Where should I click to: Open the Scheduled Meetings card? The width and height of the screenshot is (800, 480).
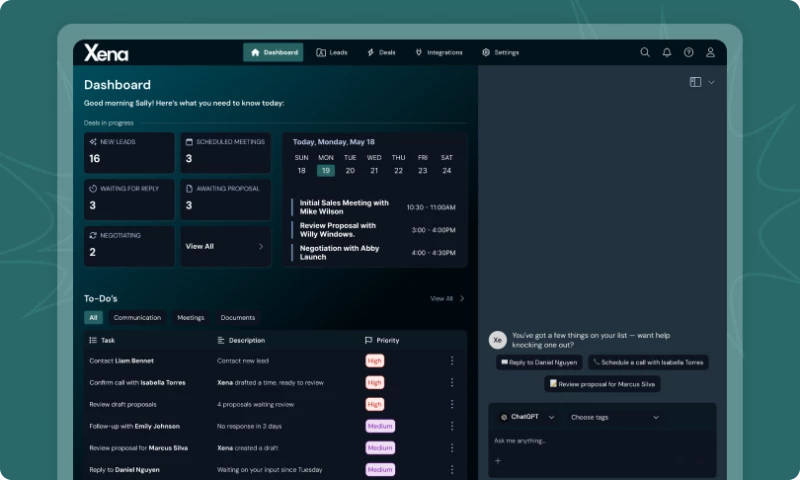(x=226, y=153)
